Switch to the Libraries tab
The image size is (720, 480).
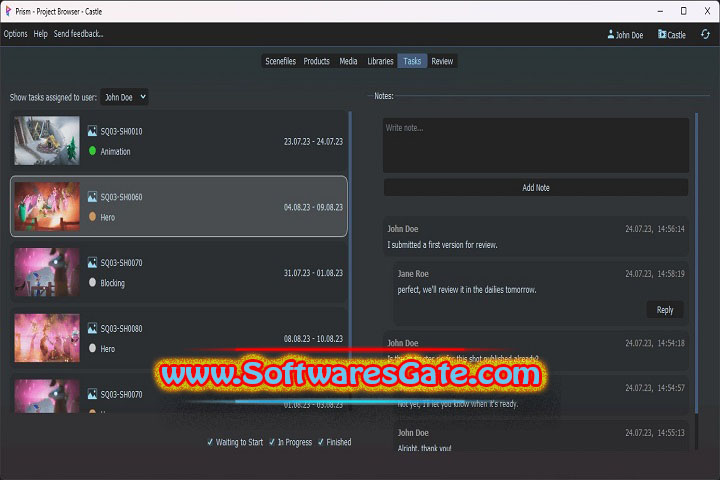click(x=380, y=61)
